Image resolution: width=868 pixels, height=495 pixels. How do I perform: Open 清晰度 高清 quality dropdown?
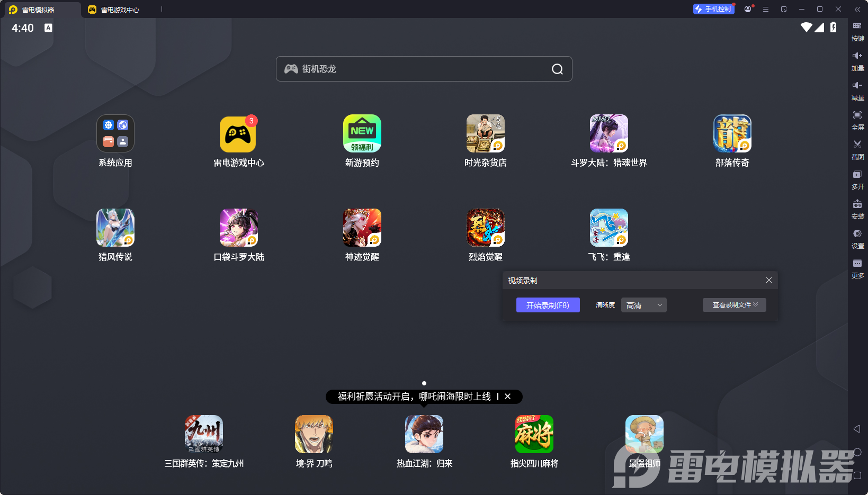pyautogui.click(x=644, y=305)
